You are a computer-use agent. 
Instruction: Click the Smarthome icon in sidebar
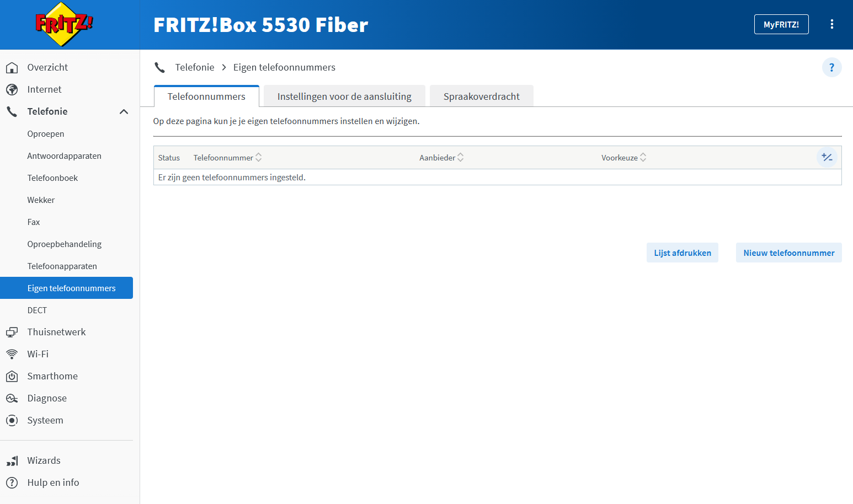(x=12, y=376)
